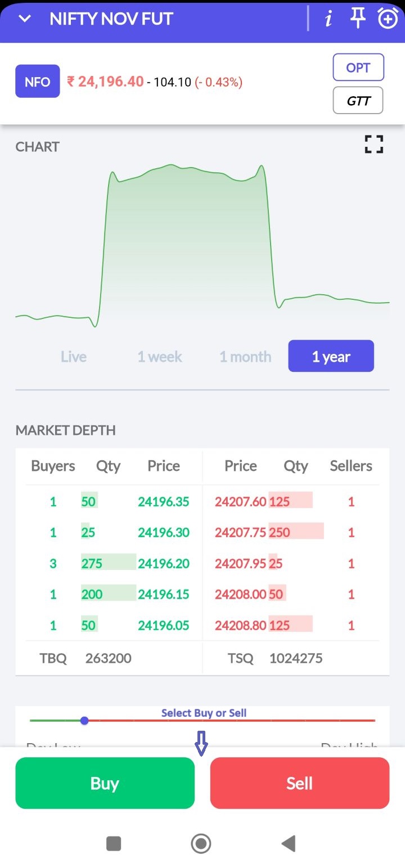Add a price alert with alarm icon
Screen dimensions: 405x868
coord(388,19)
